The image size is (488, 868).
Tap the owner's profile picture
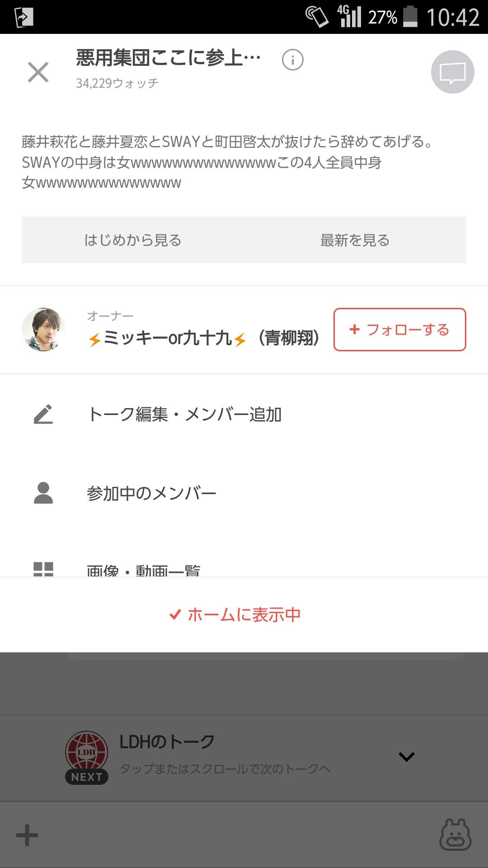(x=43, y=330)
